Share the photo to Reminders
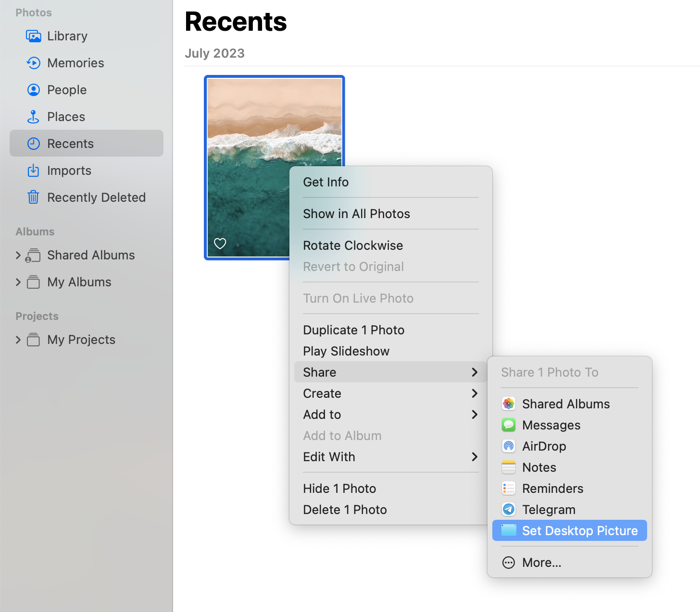Screen dimensions: 700x612 (570, 489)
